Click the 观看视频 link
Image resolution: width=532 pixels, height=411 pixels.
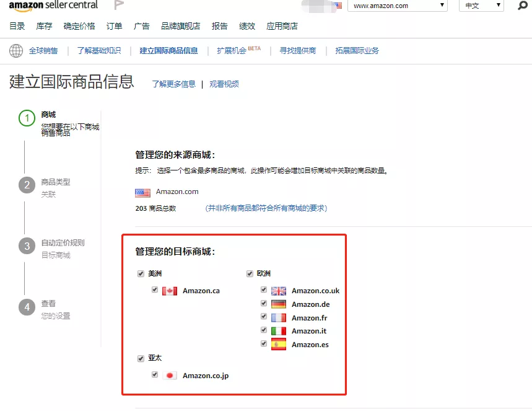224,82
